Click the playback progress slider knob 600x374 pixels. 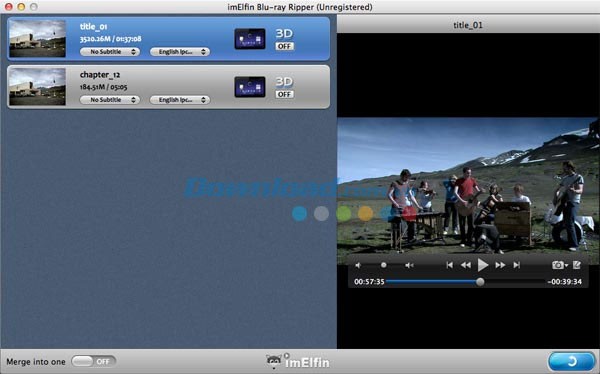480,282
